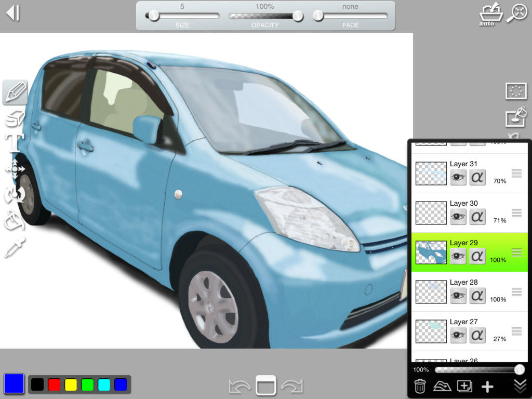Select the Text tool
This screenshot has width=532, height=399.
click(14, 142)
